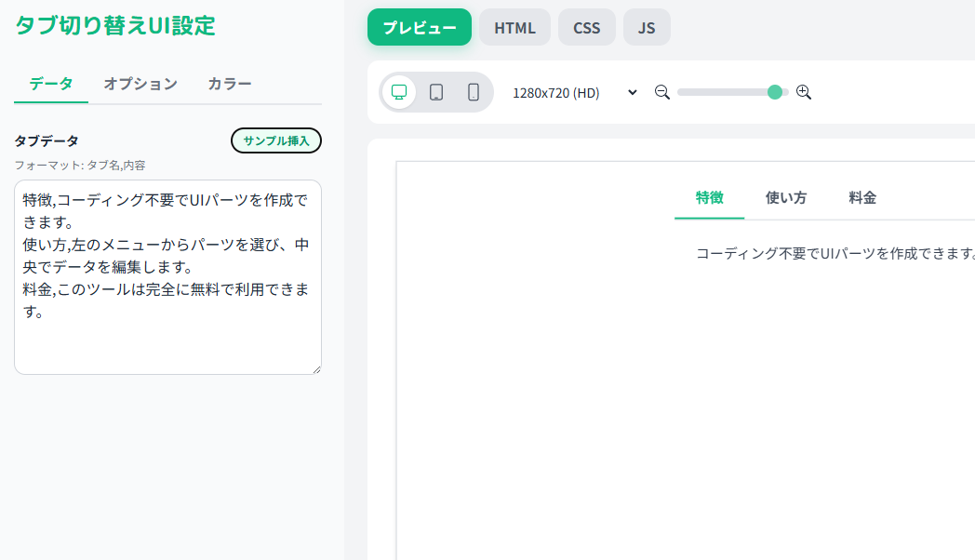Switch to mobile phone preview icon
The image size is (975, 560).
[x=473, y=92]
